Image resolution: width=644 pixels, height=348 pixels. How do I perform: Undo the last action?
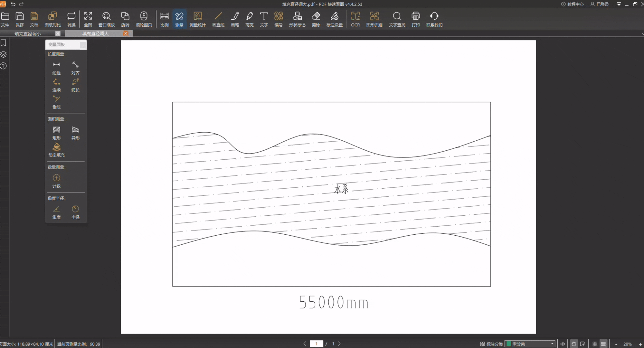point(13,4)
